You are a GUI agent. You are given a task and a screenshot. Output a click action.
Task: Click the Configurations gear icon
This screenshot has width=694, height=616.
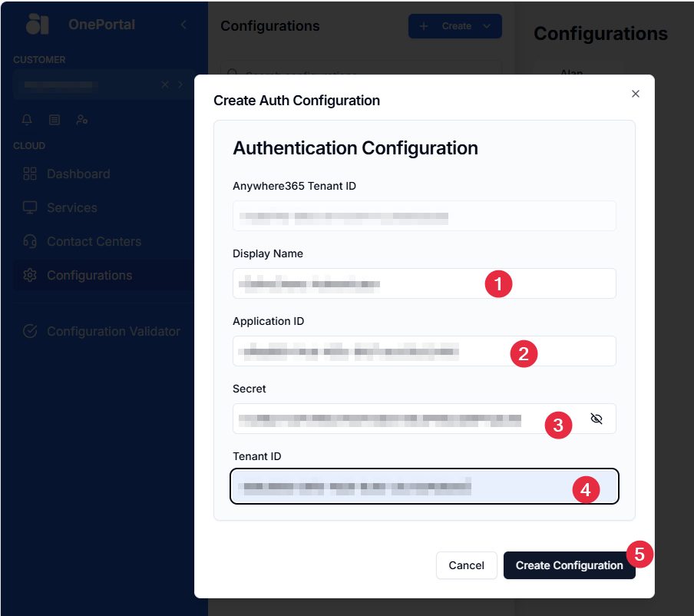(x=30, y=275)
